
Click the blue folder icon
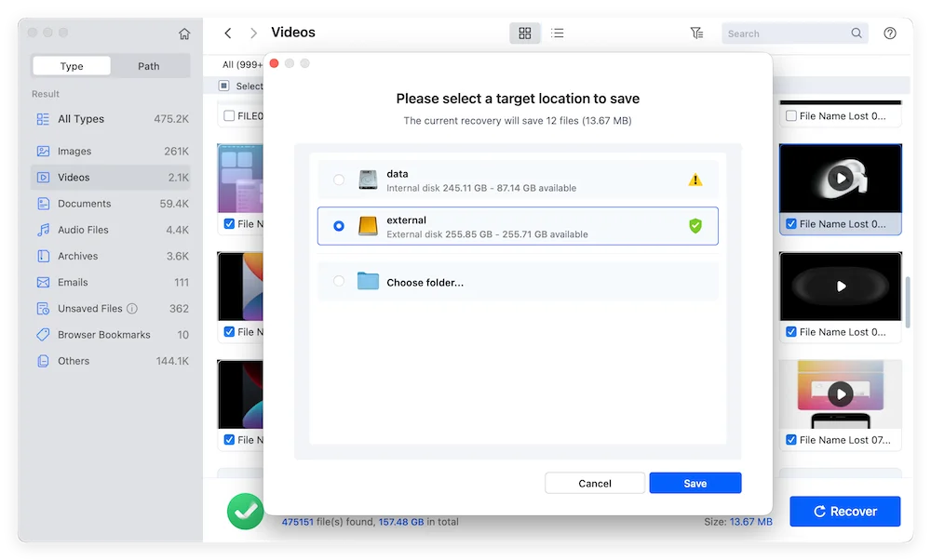[x=368, y=281]
